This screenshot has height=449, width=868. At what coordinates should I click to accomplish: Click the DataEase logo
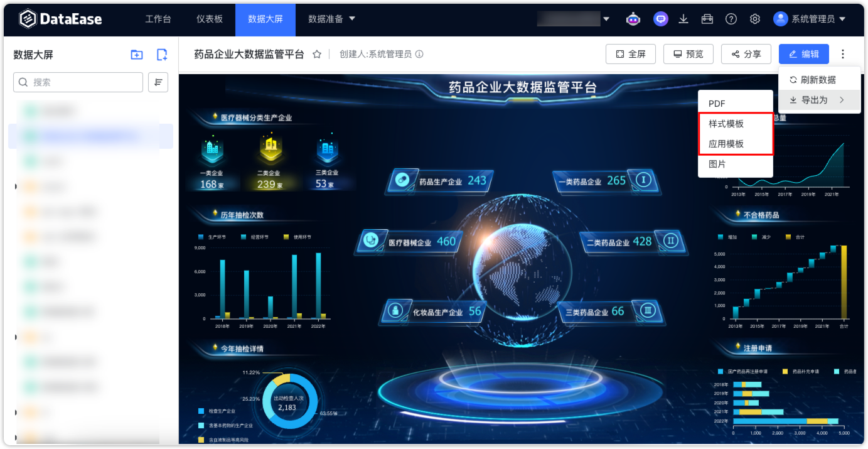(60, 19)
